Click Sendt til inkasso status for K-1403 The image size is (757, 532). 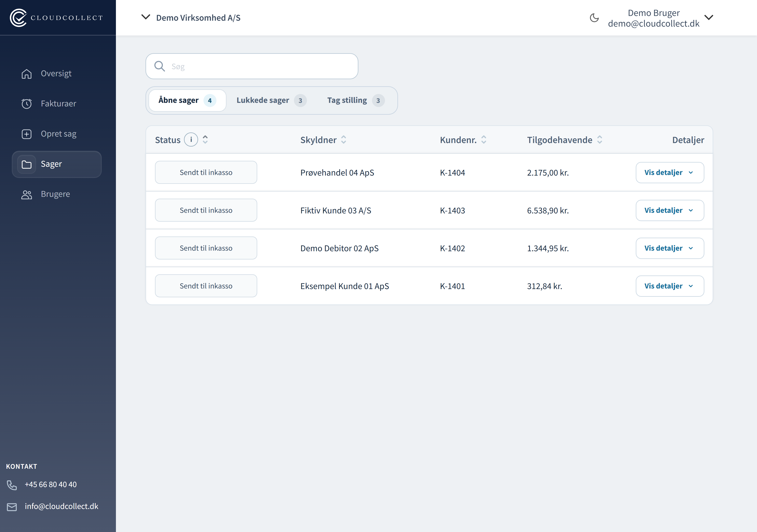(x=206, y=211)
